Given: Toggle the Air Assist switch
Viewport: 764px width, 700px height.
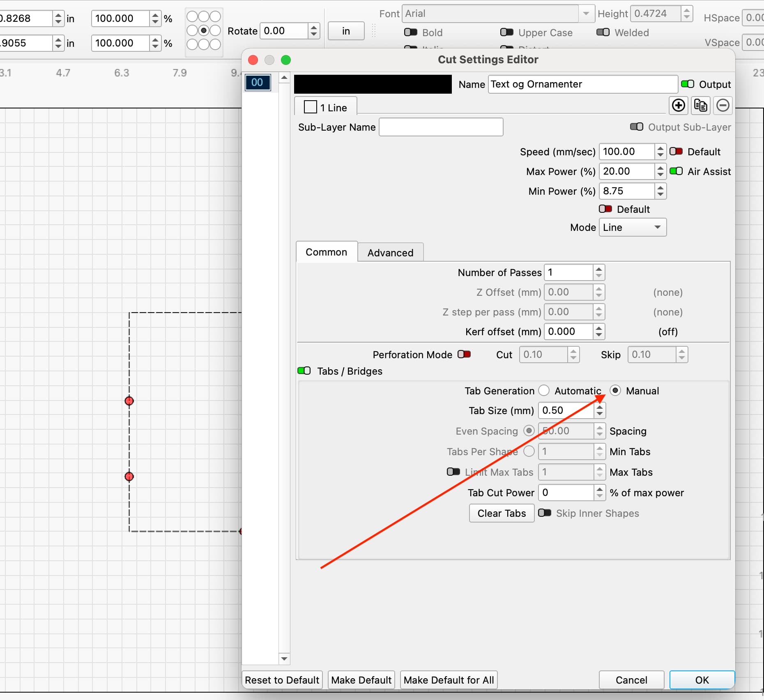Looking at the screenshot, I should (676, 171).
